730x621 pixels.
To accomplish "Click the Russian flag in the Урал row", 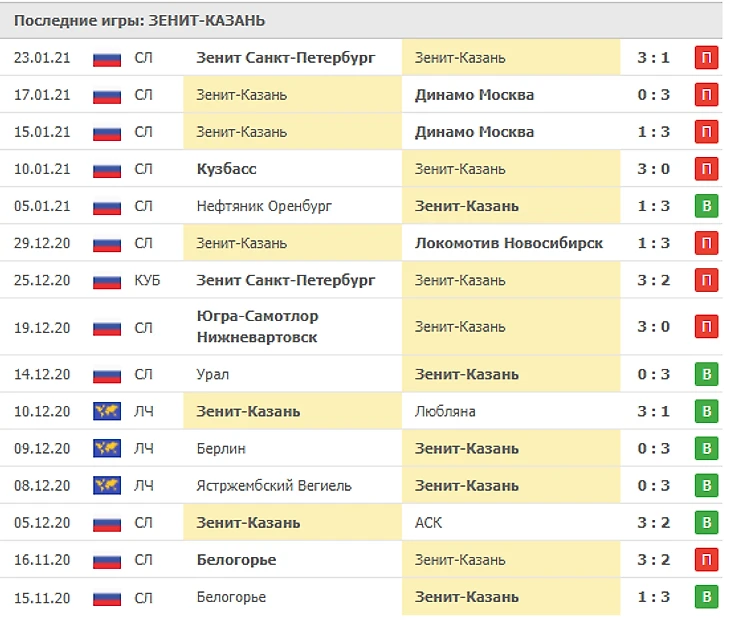I will (x=107, y=375).
